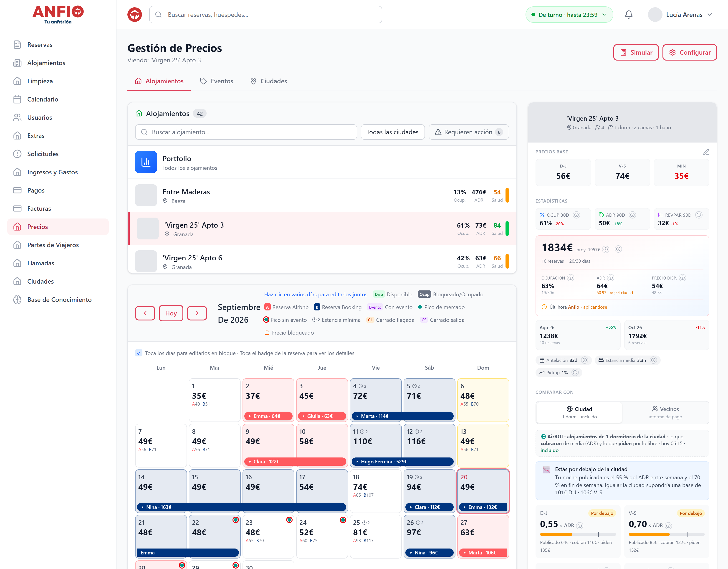Select the Entre Maderas listing row
The image size is (728, 569).
[322, 196]
